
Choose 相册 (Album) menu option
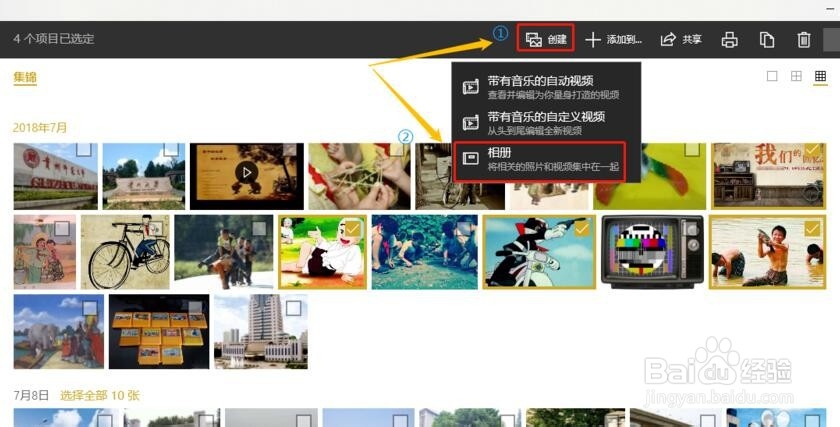[540, 161]
